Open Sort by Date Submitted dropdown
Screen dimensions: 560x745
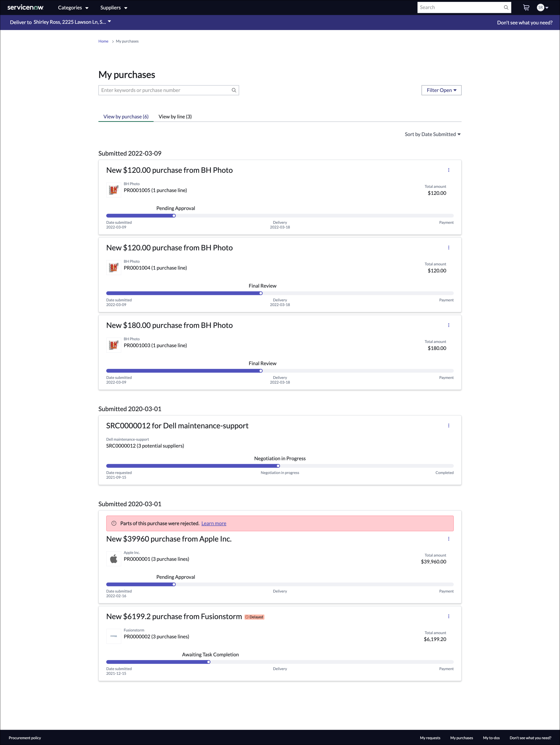click(x=433, y=134)
